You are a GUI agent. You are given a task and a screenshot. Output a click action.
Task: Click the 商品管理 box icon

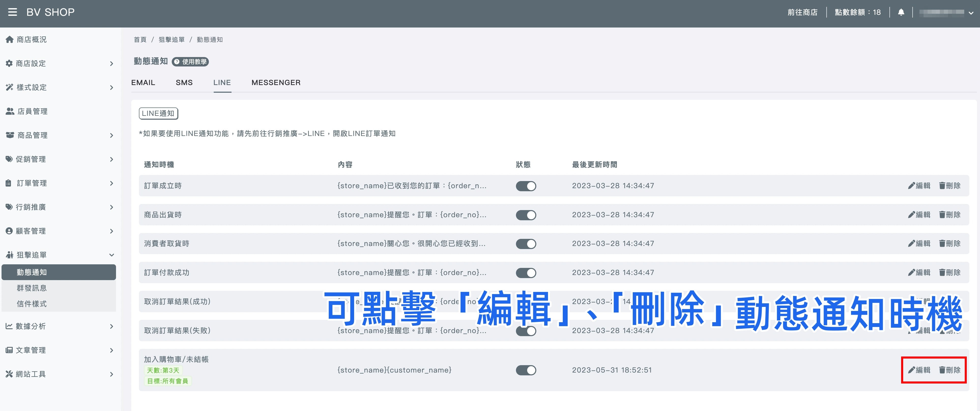[x=10, y=135]
